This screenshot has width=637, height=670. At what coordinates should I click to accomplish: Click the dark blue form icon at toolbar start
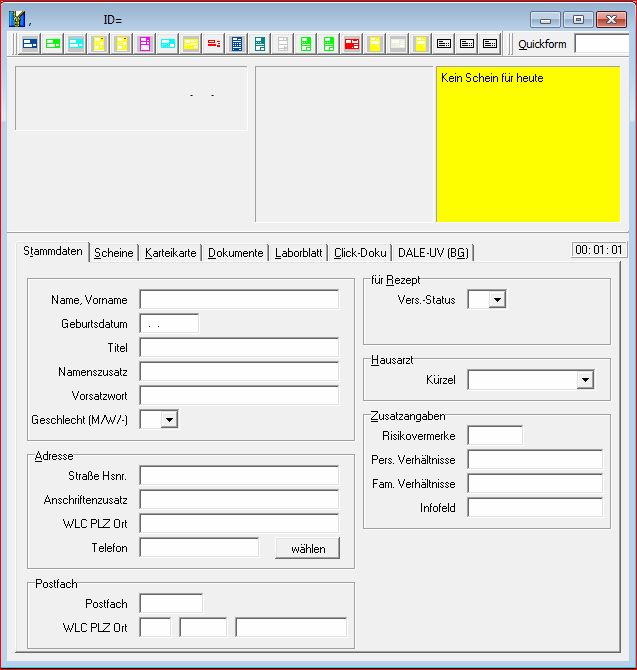point(30,44)
